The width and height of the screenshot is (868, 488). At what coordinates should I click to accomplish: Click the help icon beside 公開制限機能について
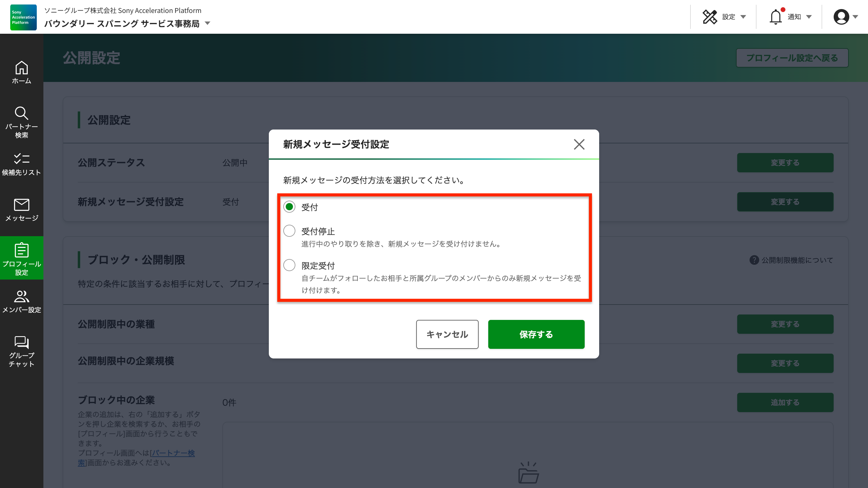coord(754,260)
